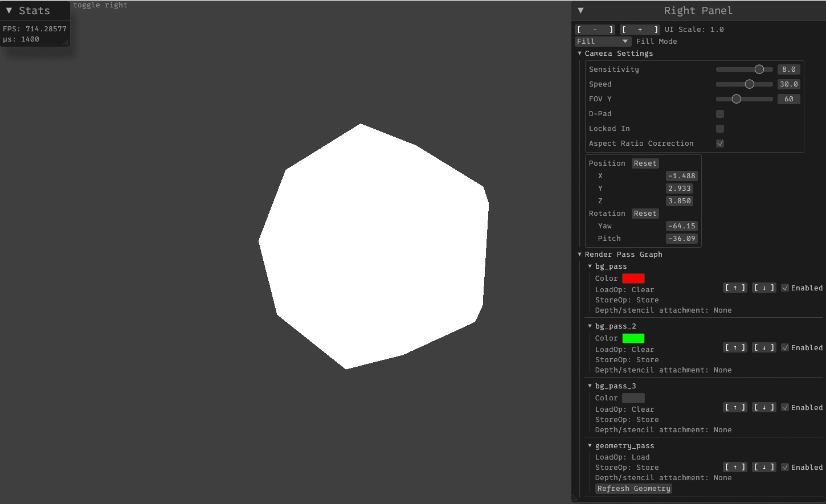Toggle Enabled checkbox for bg_pass_2

[785, 348]
